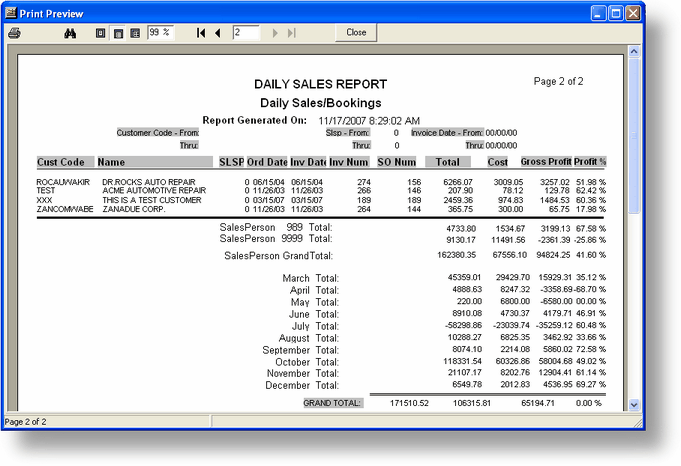This screenshot has height=466, width=681.
Task: Click the April Total row label
Action: tap(314, 290)
